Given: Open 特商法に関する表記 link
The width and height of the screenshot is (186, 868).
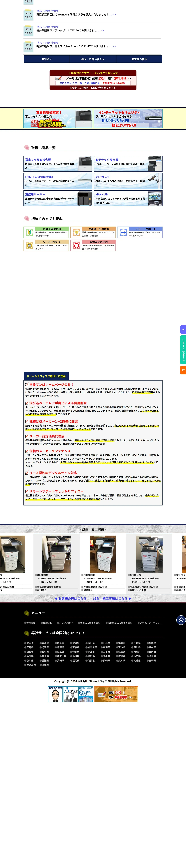Looking at the screenshot, I should coord(89,623).
